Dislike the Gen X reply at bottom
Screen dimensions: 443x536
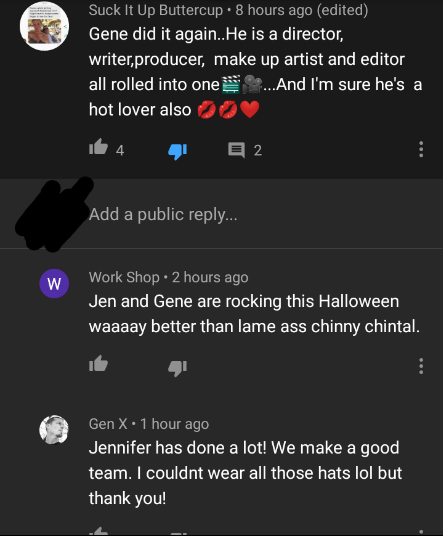[x=177, y=534]
